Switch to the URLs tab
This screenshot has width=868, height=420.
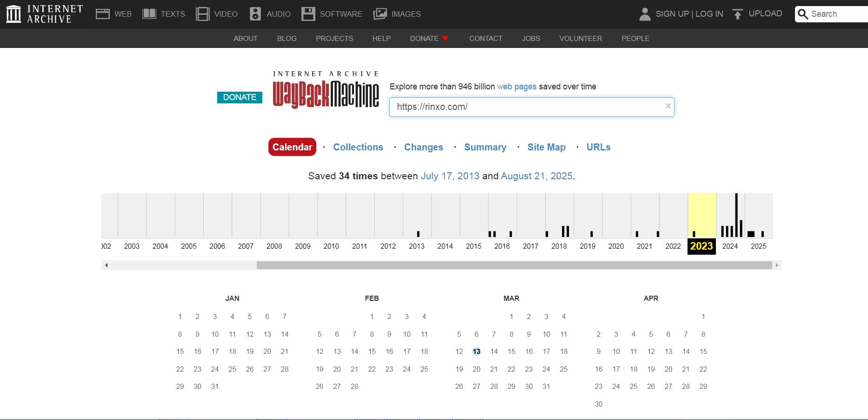pos(599,147)
